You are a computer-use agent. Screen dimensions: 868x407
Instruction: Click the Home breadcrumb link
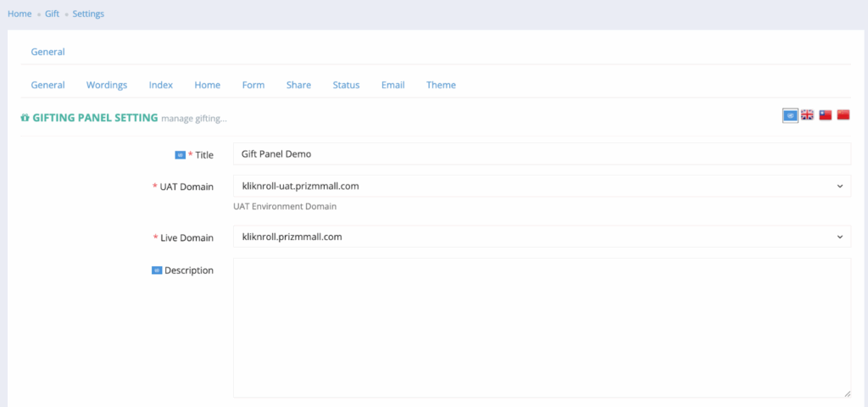click(x=19, y=14)
